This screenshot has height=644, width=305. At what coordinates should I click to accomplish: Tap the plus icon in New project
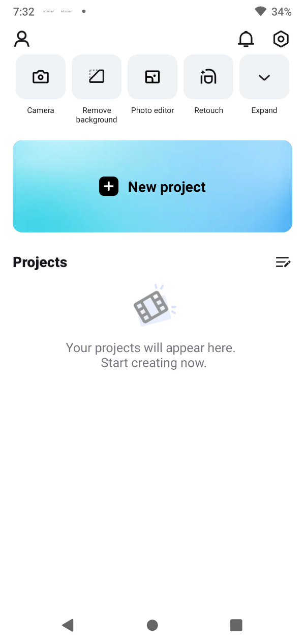click(x=109, y=187)
